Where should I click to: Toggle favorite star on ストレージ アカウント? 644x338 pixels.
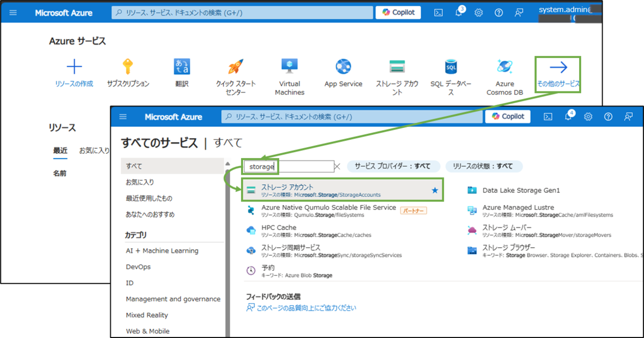(x=435, y=190)
